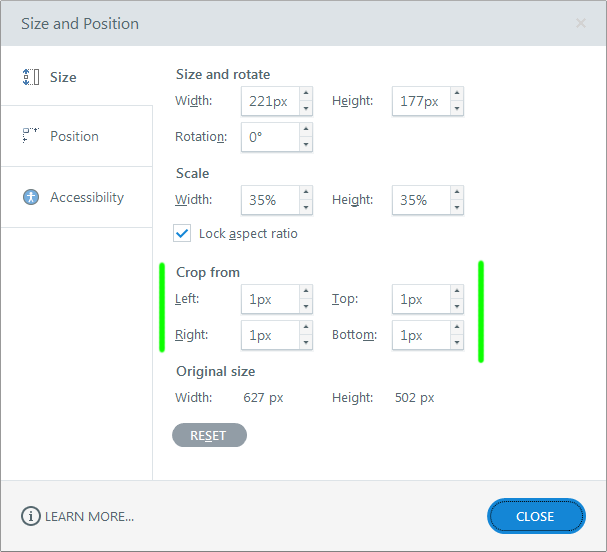Increase the Rotation angle using up arrow
This screenshot has width=607, height=552.
306,130
